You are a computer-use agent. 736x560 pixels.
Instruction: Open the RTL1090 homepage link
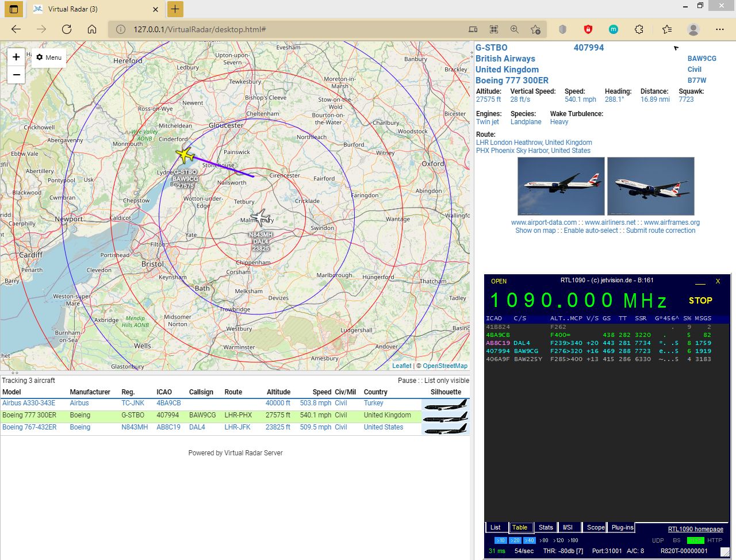pos(695,529)
